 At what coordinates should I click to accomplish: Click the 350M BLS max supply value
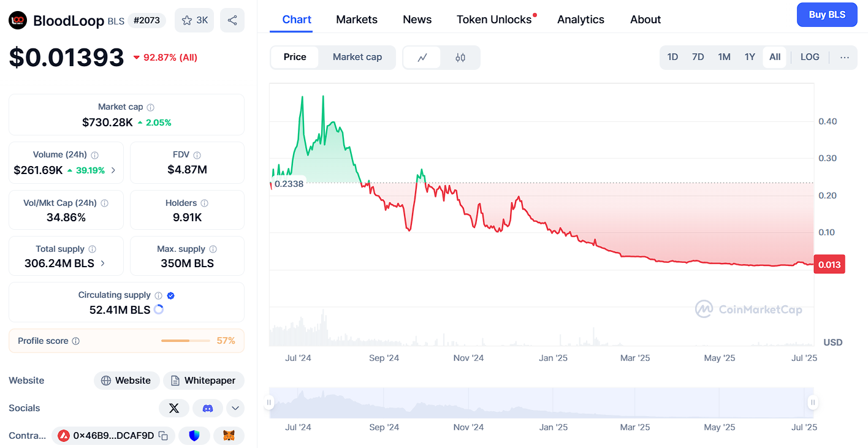point(187,264)
